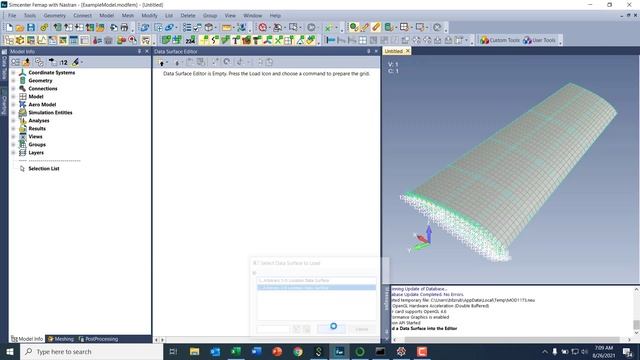This screenshot has height=360, width=640.
Task: Click the paintbrush icon in Model Info toolbar
Action: pos(76,62)
